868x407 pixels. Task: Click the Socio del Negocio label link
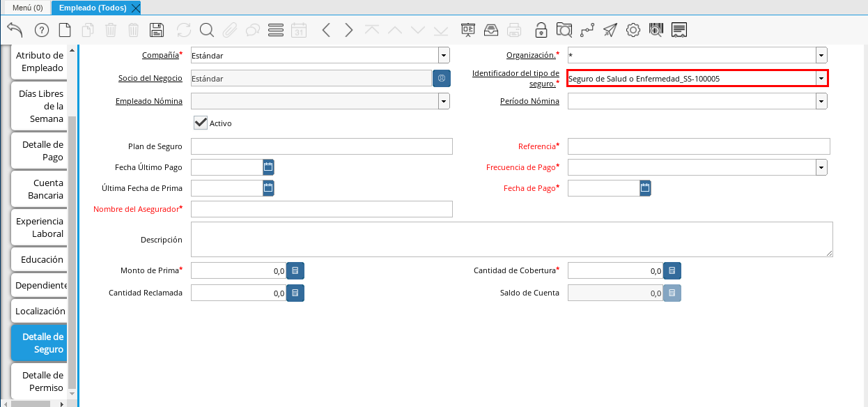click(x=150, y=78)
